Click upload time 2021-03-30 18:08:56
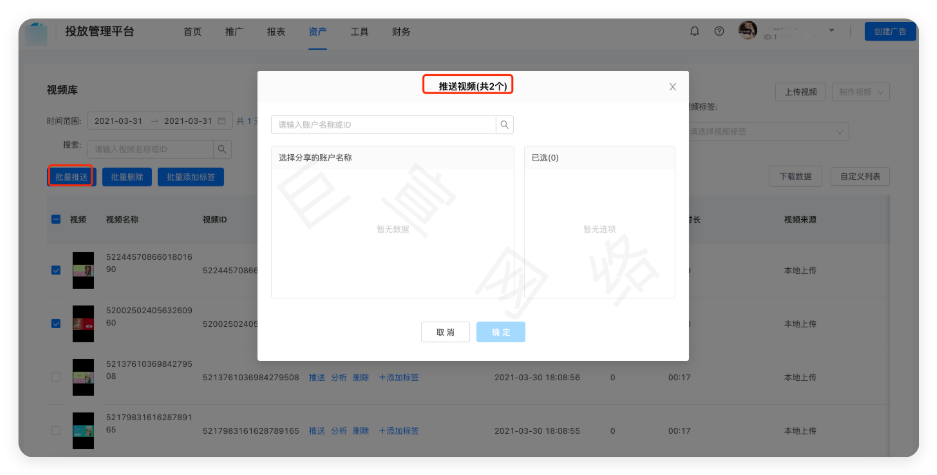This screenshot has height=475, width=937. click(x=537, y=378)
